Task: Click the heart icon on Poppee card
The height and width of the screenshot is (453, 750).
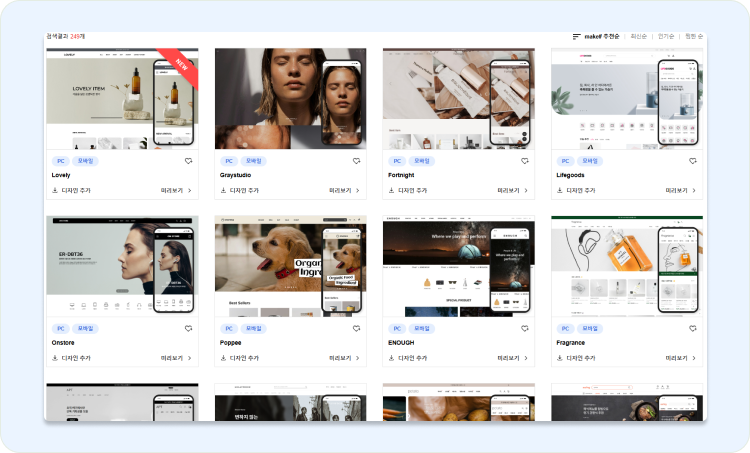Action: 357,328
